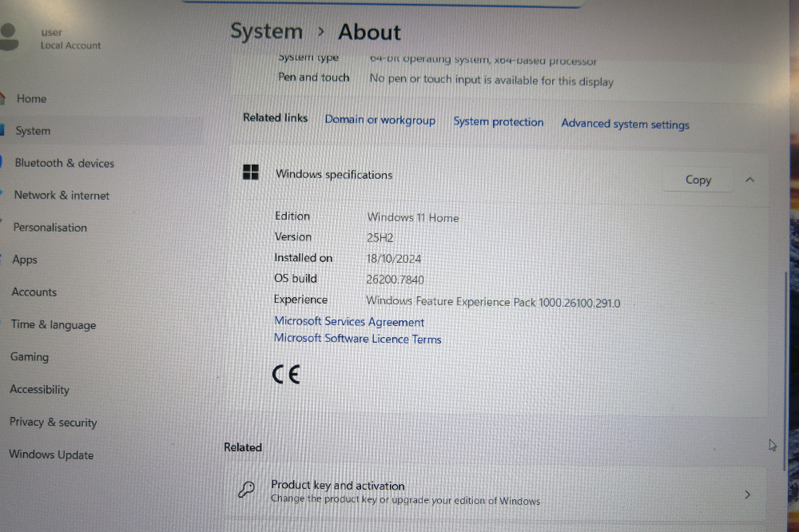Click the breadcrumb arrow after System
The width and height of the screenshot is (799, 532).
click(x=321, y=32)
